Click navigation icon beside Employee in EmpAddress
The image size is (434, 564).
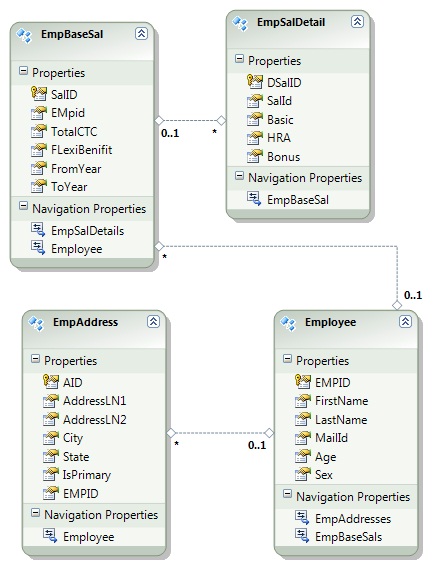pyautogui.click(x=50, y=536)
